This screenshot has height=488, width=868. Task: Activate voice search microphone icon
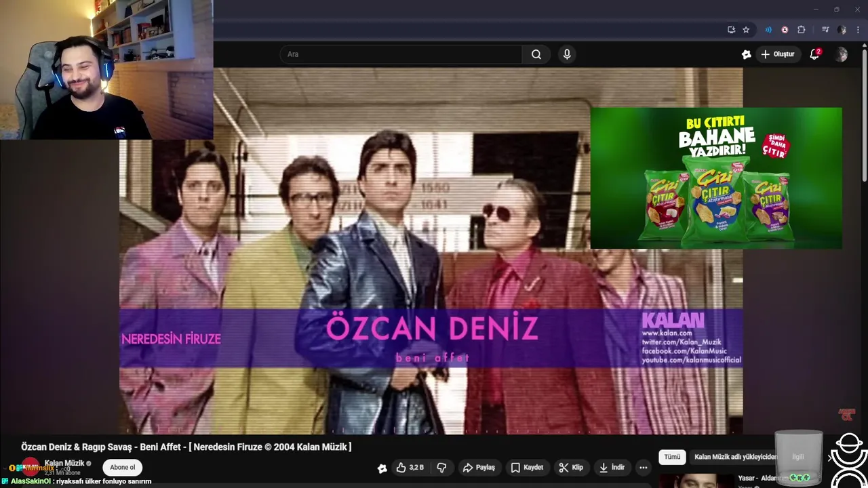point(567,54)
